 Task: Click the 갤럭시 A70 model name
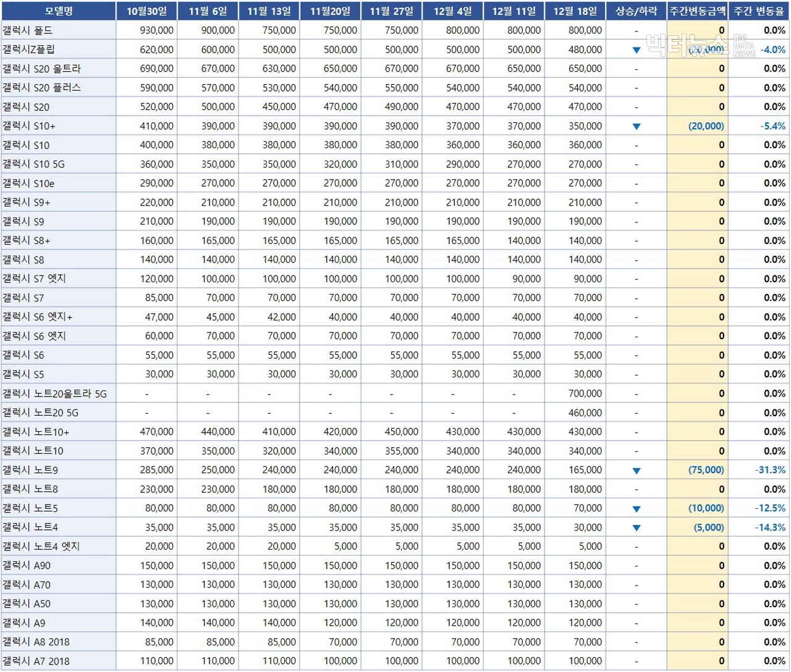pyautogui.click(x=27, y=585)
